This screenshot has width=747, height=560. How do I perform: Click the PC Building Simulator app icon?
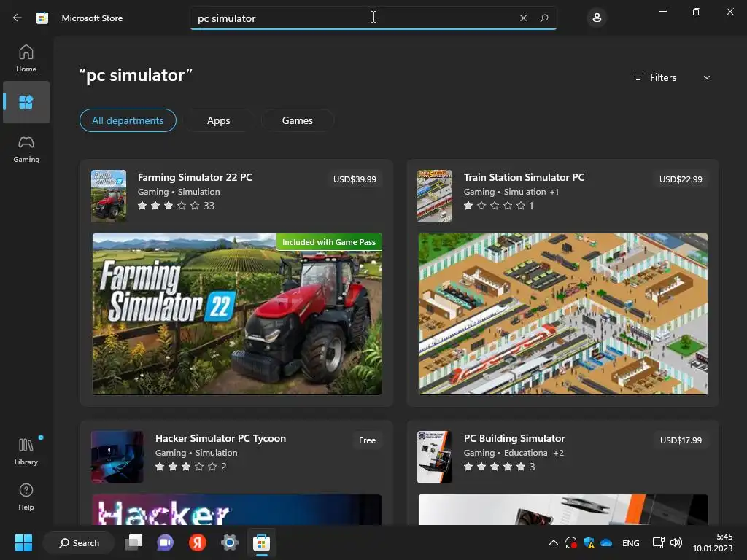point(435,456)
